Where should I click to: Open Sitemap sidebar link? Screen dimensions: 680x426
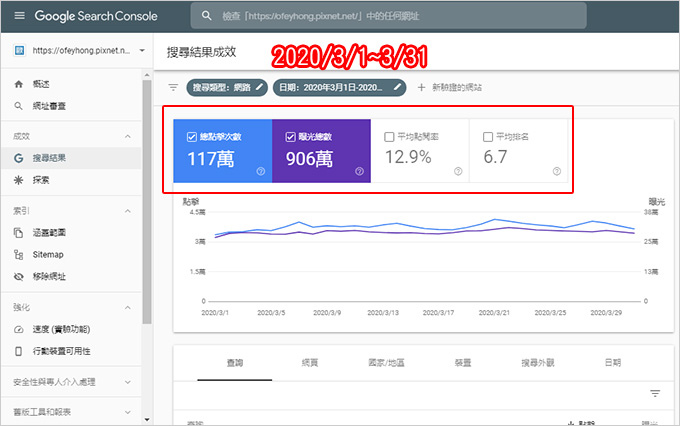click(48, 255)
